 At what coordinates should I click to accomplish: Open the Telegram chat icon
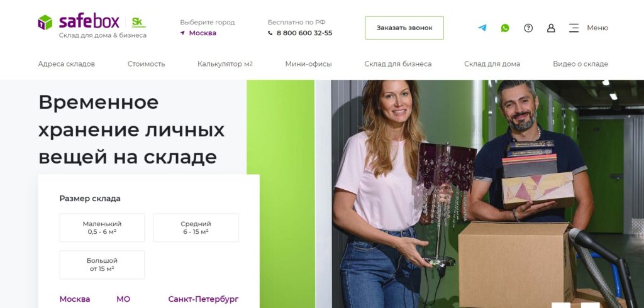482,28
